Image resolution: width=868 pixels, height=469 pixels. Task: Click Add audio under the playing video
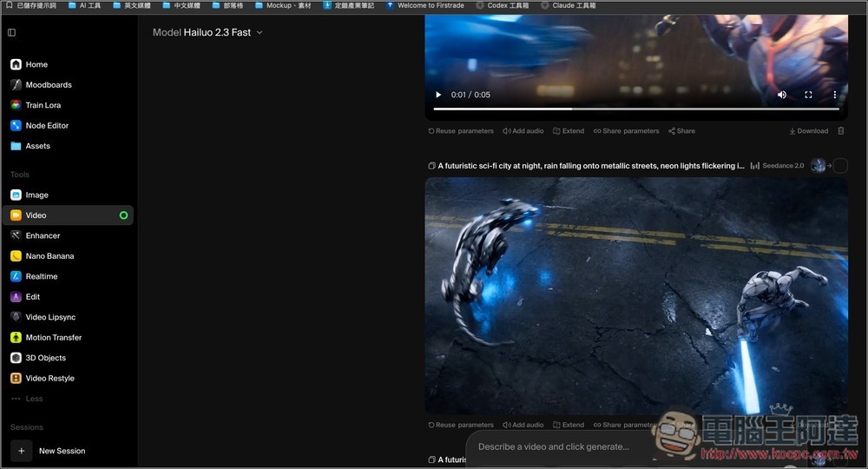(x=523, y=131)
